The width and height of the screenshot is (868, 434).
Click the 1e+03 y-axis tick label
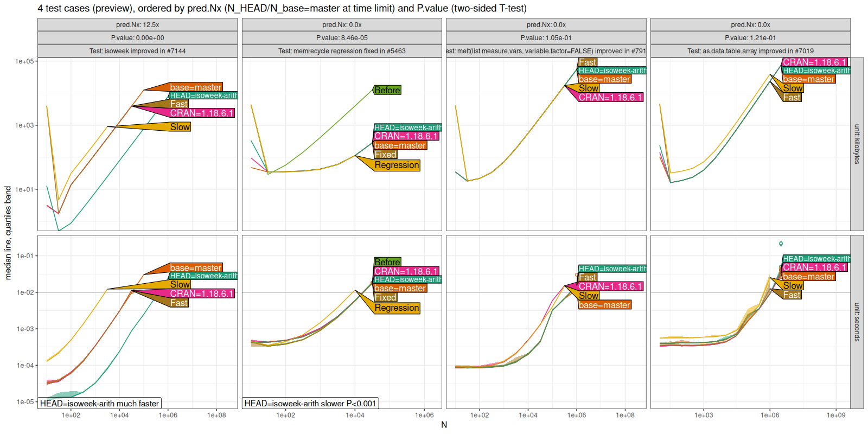pyautogui.click(x=24, y=125)
